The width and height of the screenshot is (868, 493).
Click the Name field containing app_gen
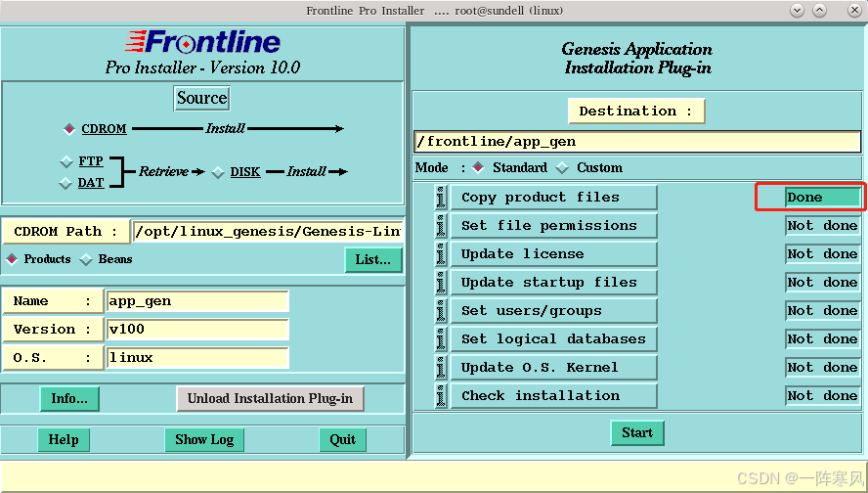point(197,301)
